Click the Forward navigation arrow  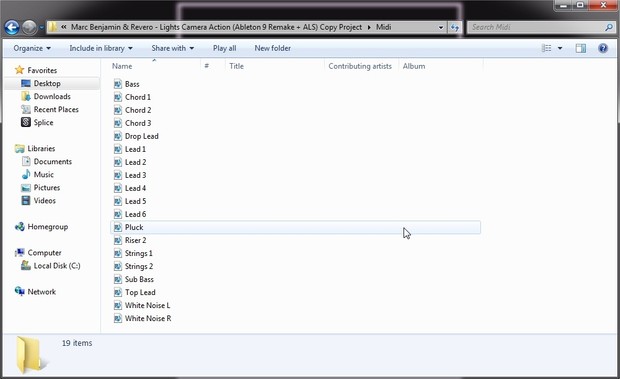(x=29, y=27)
